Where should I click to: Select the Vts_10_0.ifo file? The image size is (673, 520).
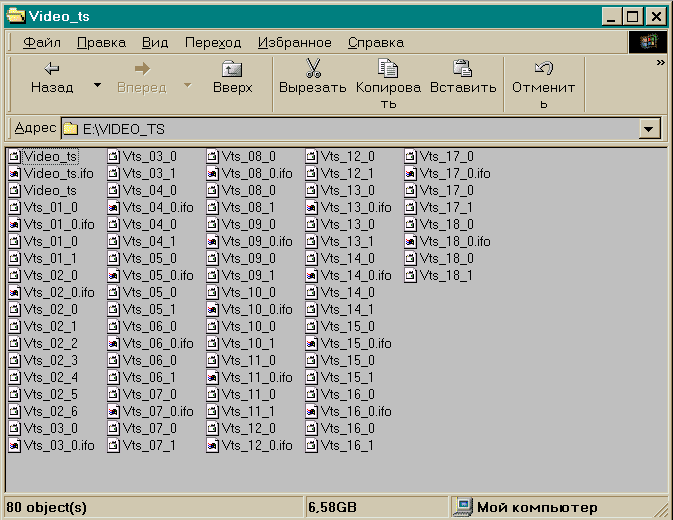(x=256, y=309)
